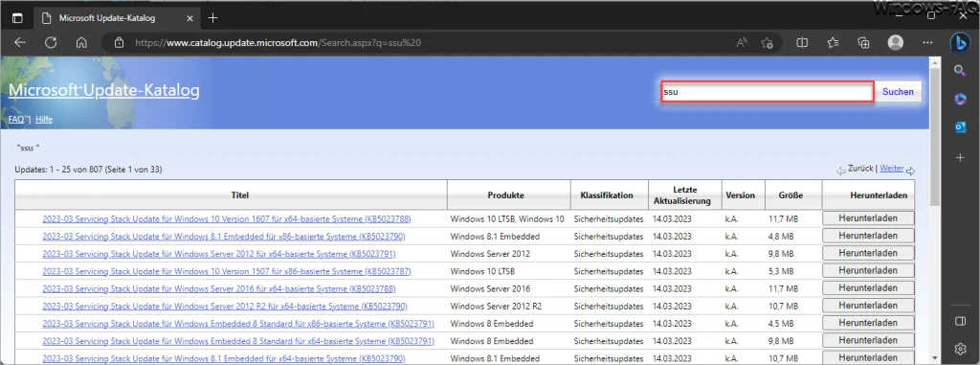Open the tab actions menu icon

coord(17,18)
